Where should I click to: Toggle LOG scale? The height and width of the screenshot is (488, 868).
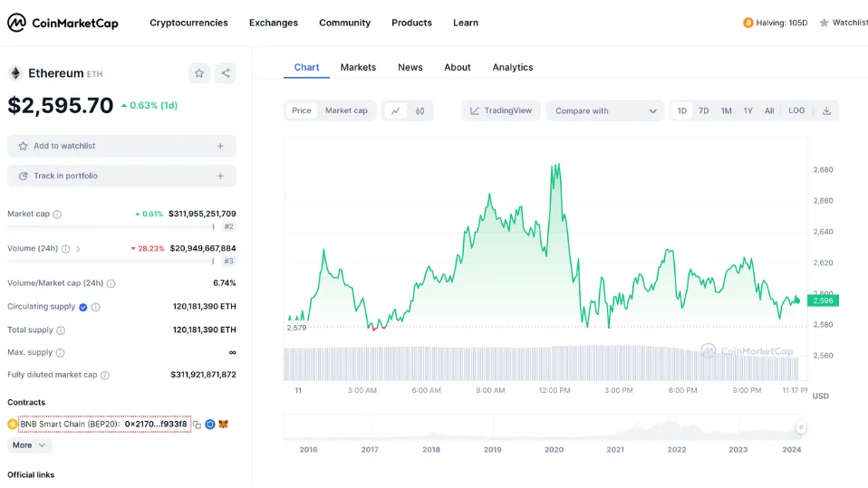click(x=796, y=110)
